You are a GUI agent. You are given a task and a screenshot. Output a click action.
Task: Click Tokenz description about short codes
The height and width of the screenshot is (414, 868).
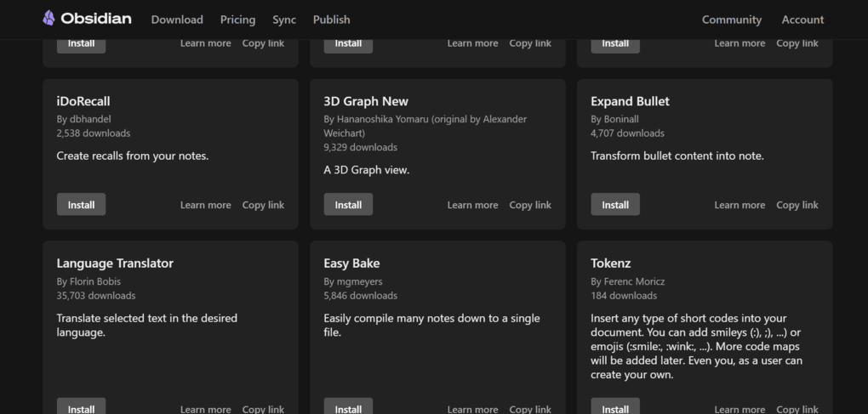[x=696, y=347]
